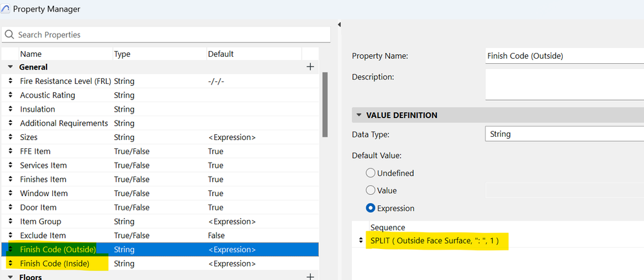Click reorder handle beside Acoustic Rating
The height and width of the screenshot is (280, 644).
pyautogui.click(x=10, y=95)
